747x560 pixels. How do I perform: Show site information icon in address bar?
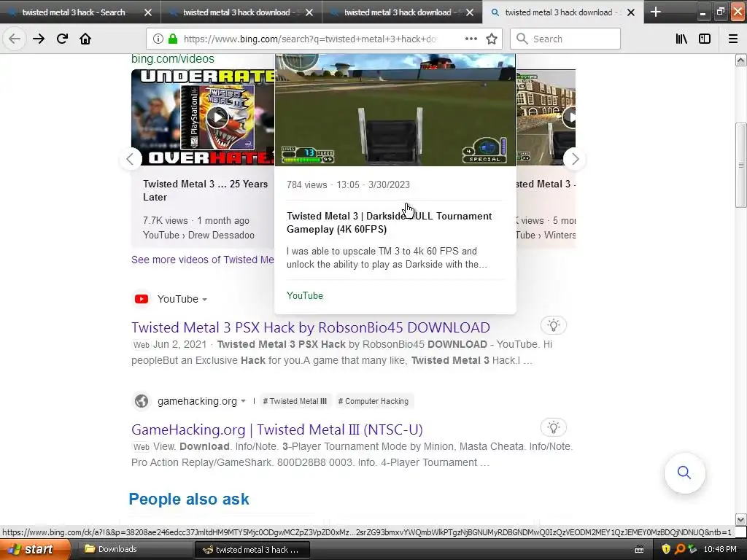coord(158,39)
